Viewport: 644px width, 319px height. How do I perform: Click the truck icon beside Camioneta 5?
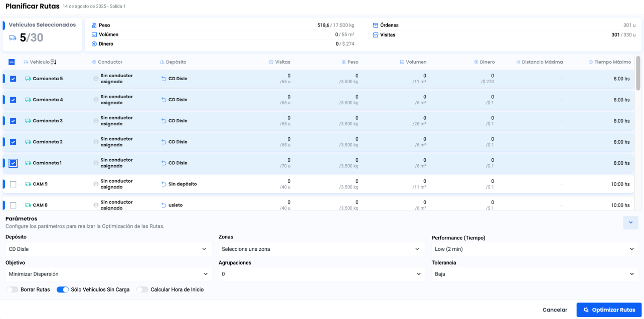click(x=28, y=79)
